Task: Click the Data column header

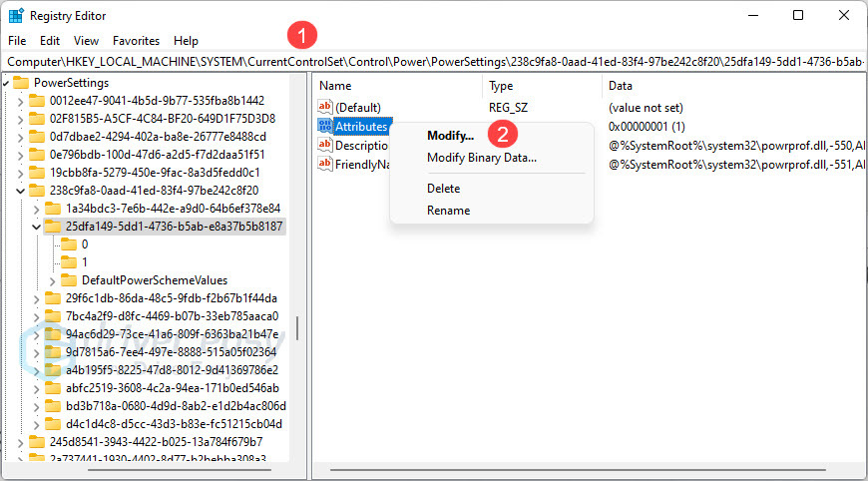Action: click(x=620, y=86)
